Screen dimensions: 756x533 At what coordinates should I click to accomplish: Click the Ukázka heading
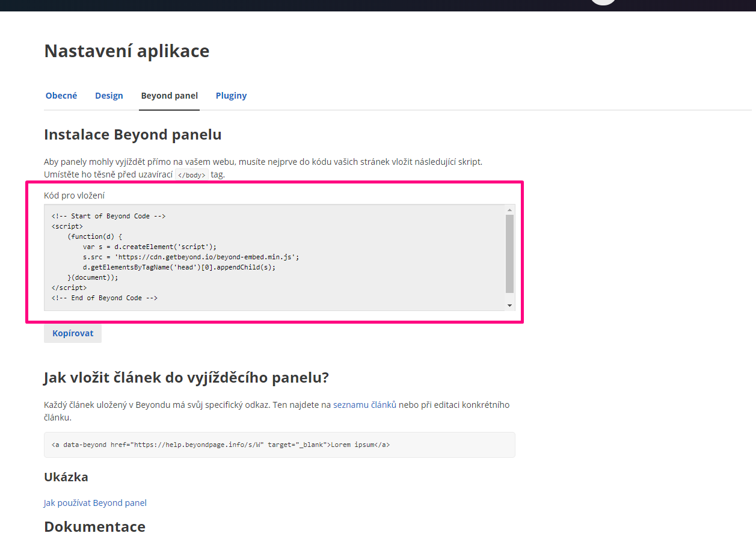click(66, 477)
